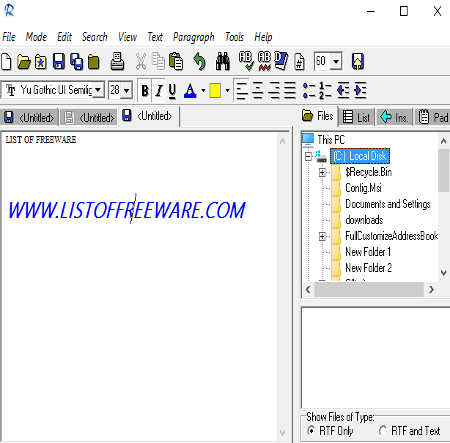Open favorites folder with star icon
The image size is (450, 443).
pos(41,62)
